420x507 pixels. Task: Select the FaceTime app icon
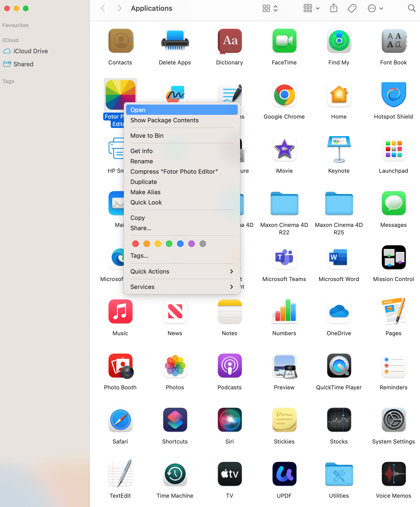pyautogui.click(x=284, y=41)
